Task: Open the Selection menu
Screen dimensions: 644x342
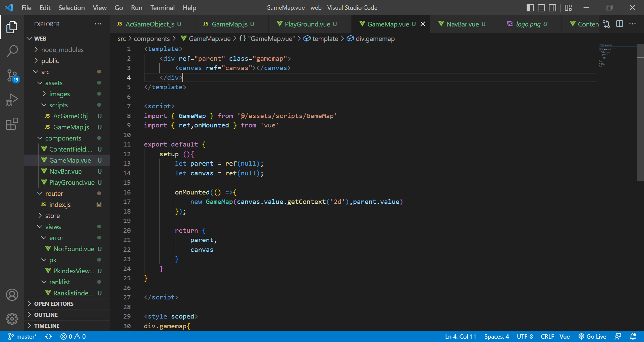Action: point(71,8)
